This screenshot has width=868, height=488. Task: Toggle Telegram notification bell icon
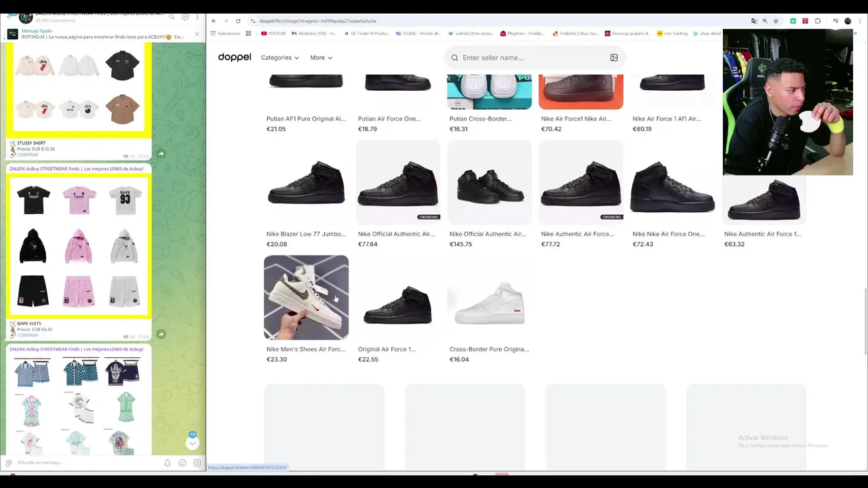[167, 463]
